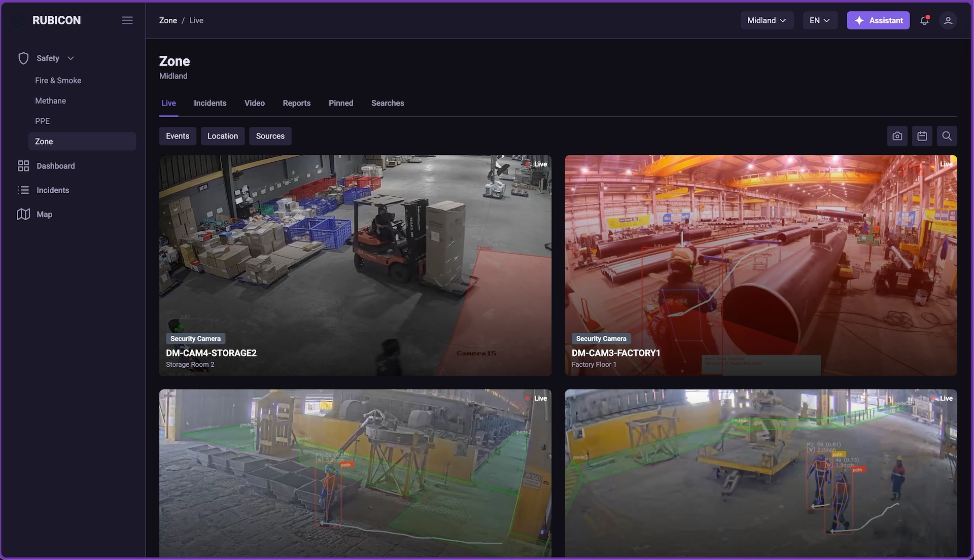Switch to the Video tab

click(255, 103)
